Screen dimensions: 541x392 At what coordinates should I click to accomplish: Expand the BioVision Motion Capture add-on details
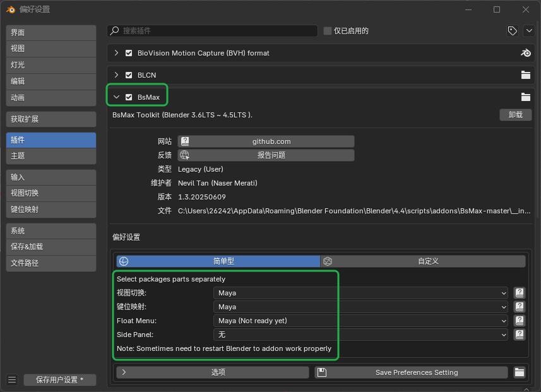point(116,53)
